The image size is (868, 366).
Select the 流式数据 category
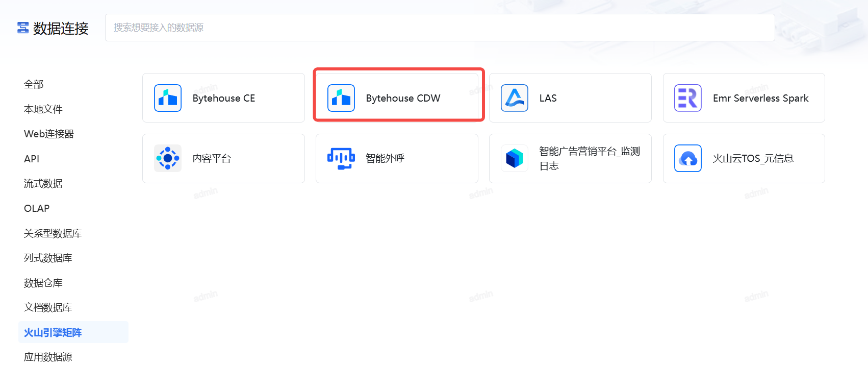[43, 183]
